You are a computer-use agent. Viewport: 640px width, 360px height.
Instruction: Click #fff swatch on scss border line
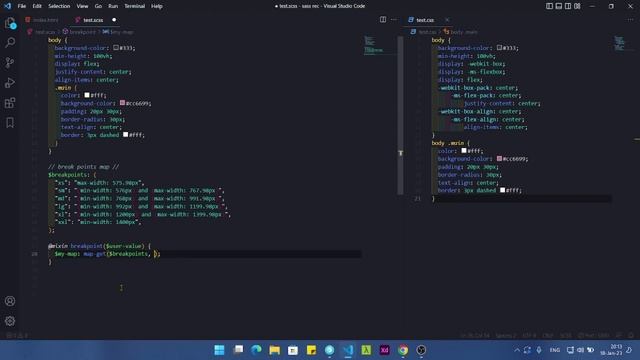click(126, 135)
